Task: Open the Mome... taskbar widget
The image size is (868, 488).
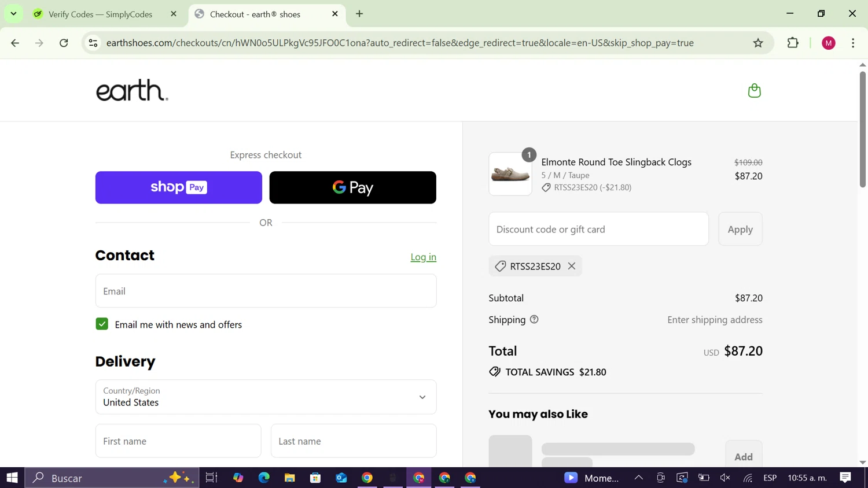Action: click(591, 478)
